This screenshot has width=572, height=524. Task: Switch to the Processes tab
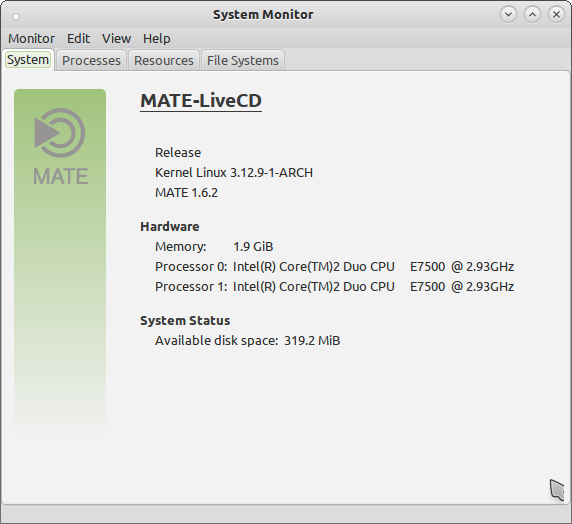coord(91,60)
